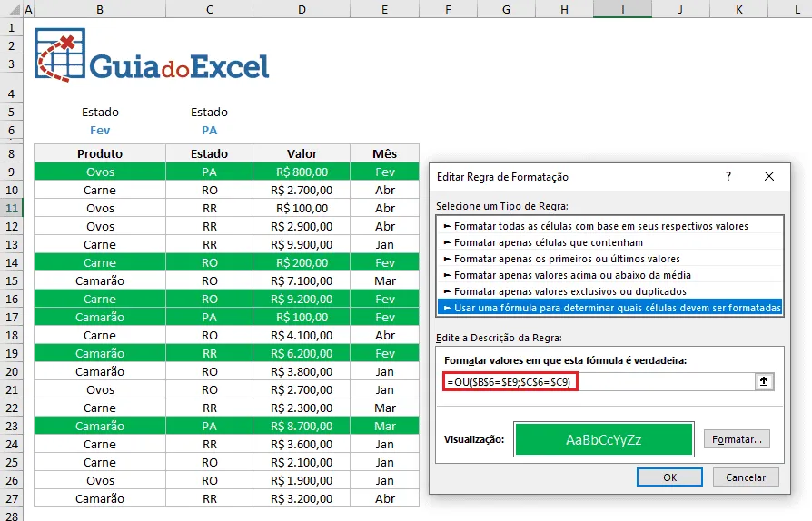
Task: Select column B header
Action: pyautogui.click(x=100, y=9)
